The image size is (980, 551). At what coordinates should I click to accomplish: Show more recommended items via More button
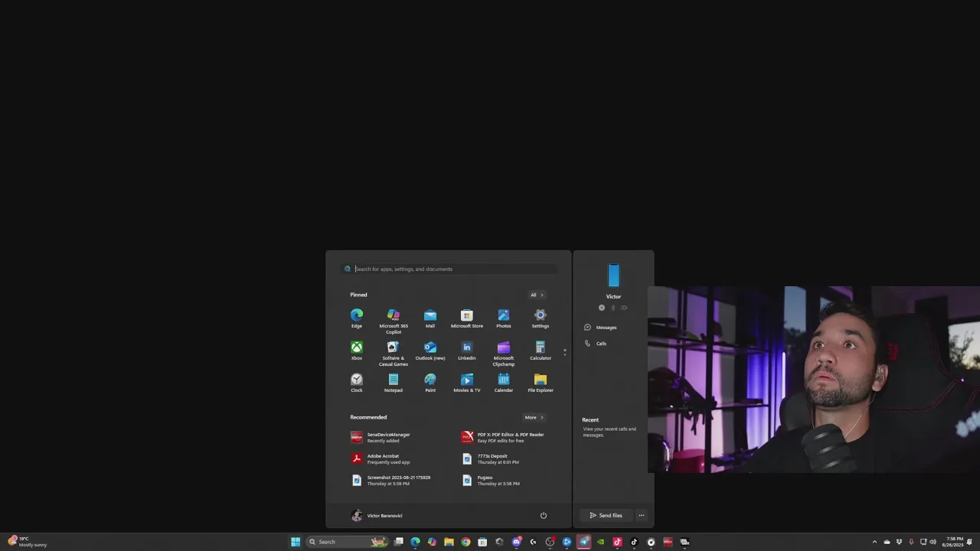(534, 417)
